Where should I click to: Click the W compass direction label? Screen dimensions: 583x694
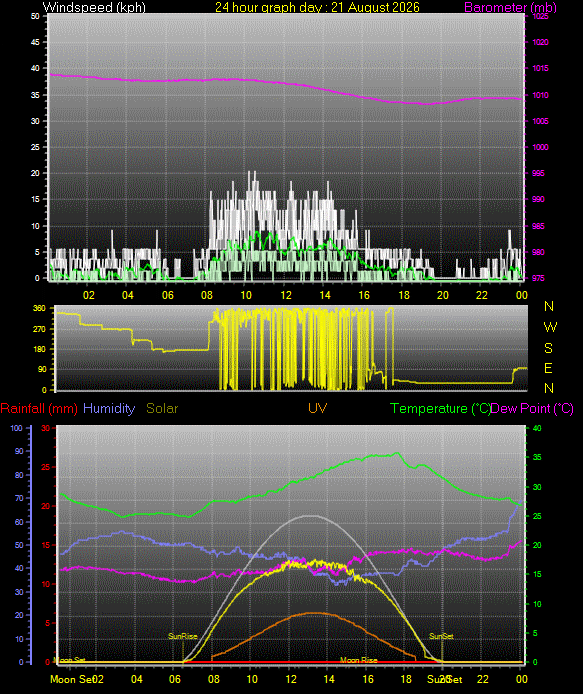coord(550,327)
